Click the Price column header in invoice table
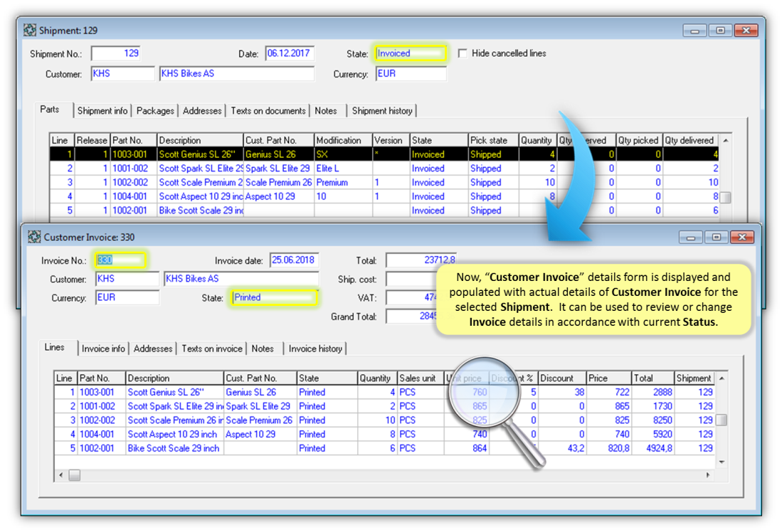782x532 pixels. pyautogui.click(x=608, y=378)
